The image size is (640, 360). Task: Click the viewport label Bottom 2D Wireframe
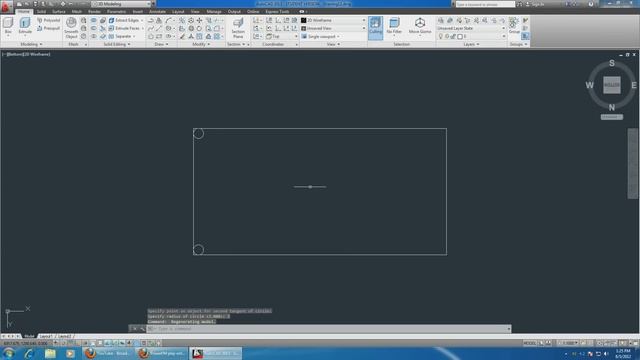(x=26, y=54)
